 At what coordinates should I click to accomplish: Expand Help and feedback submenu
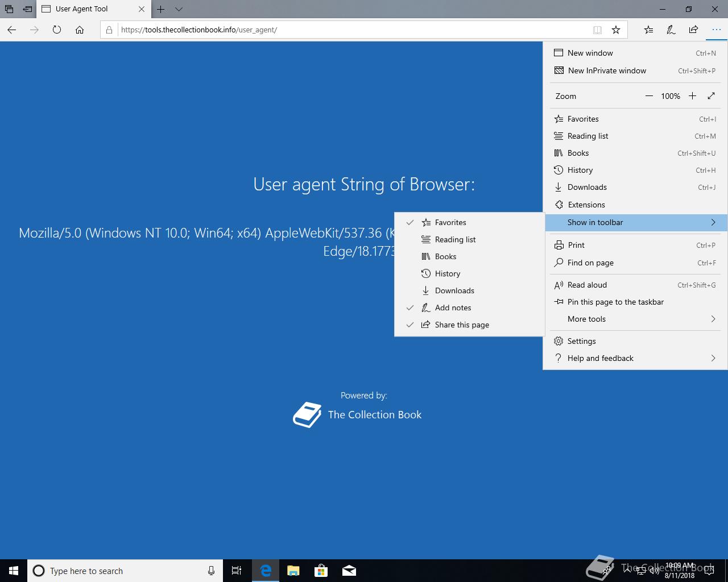click(635, 358)
